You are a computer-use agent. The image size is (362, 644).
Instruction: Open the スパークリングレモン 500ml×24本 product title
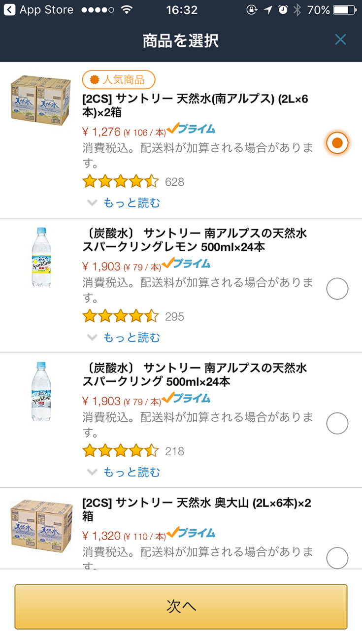pyautogui.click(x=195, y=239)
